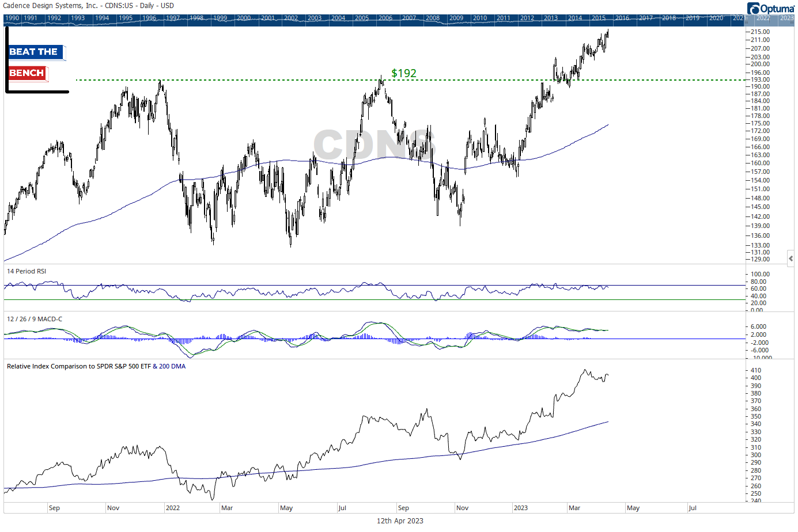
Task: Click the 14 Period RSI label
Action: [x=27, y=271]
